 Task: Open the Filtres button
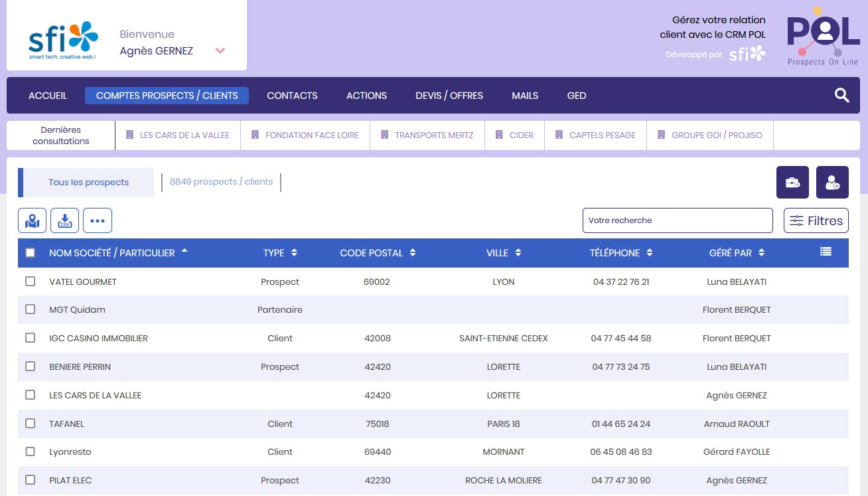tap(816, 220)
